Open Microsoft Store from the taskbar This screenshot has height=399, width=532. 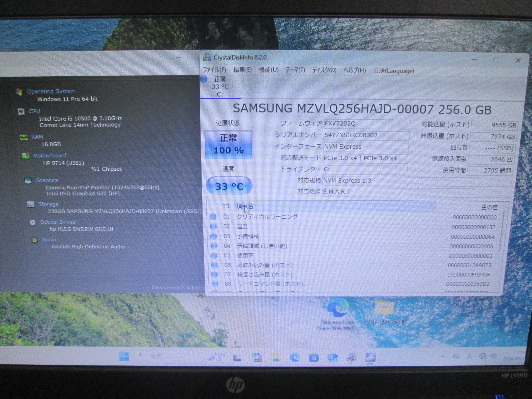pos(313,358)
